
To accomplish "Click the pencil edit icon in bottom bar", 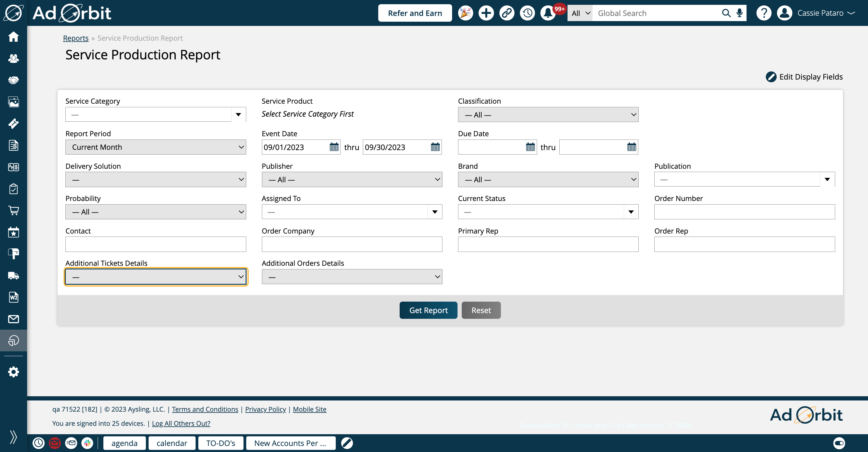I will pyautogui.click(x=347, y=443).
